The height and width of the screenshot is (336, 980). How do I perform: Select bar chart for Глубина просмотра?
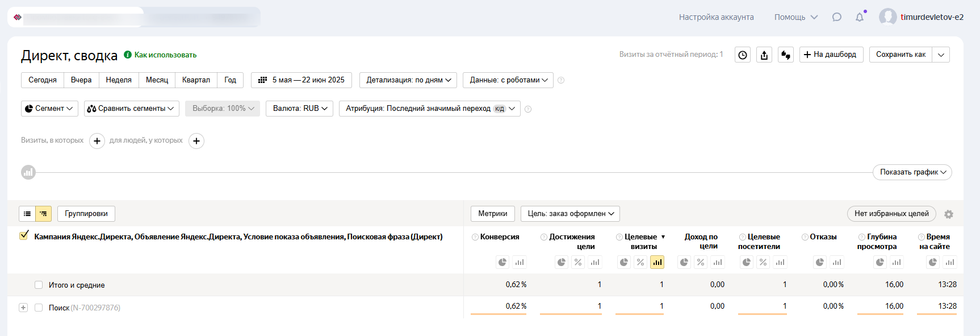coord(897,262)
